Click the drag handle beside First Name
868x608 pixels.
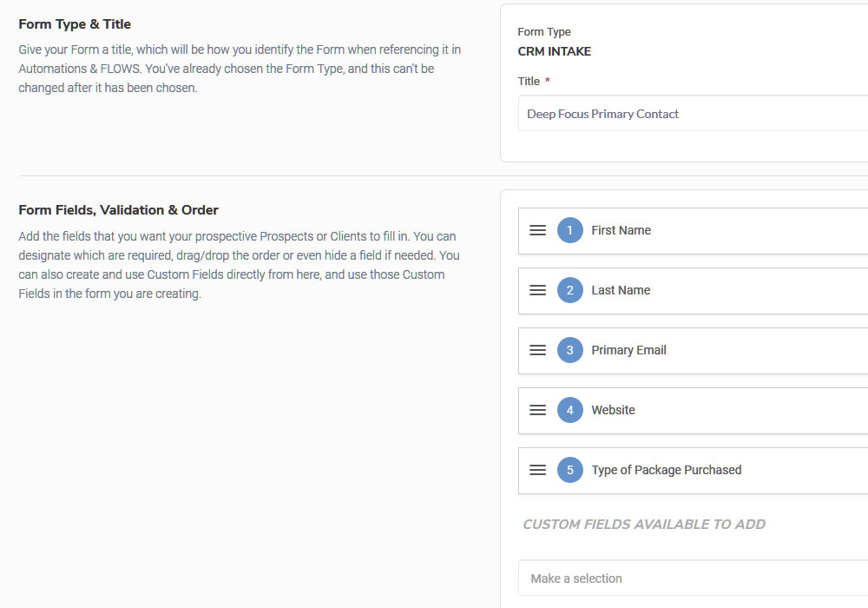point(537,230)
